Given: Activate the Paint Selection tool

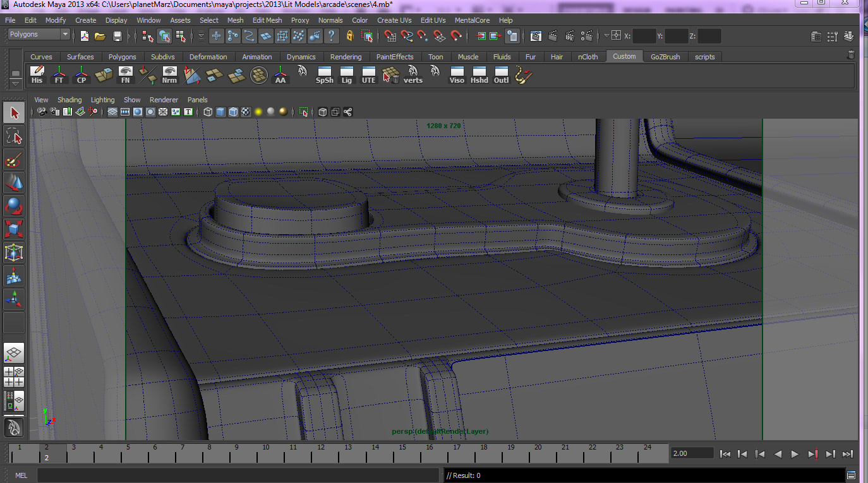Looking at the screenshot, I should (x=14, y=160).
